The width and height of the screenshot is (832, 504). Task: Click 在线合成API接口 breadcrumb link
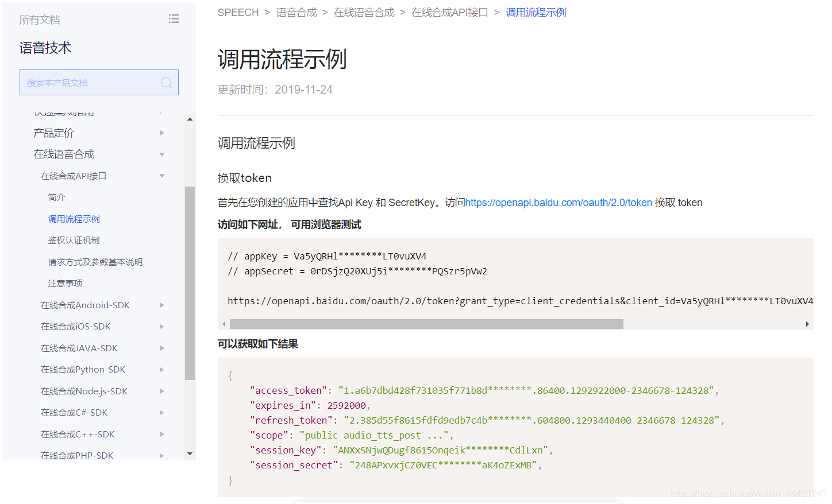tap(450, 13)
